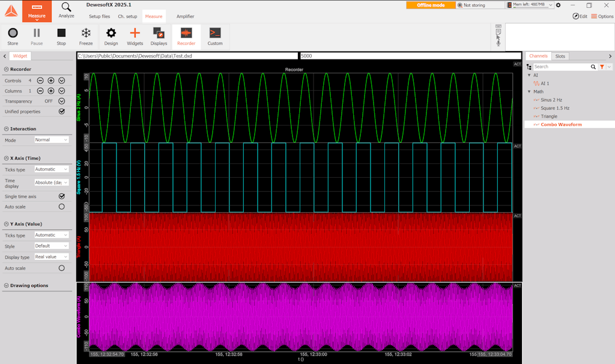This screenshot has height=364, width=615.
Task: Stop the measurement
Action: [61, 37]
